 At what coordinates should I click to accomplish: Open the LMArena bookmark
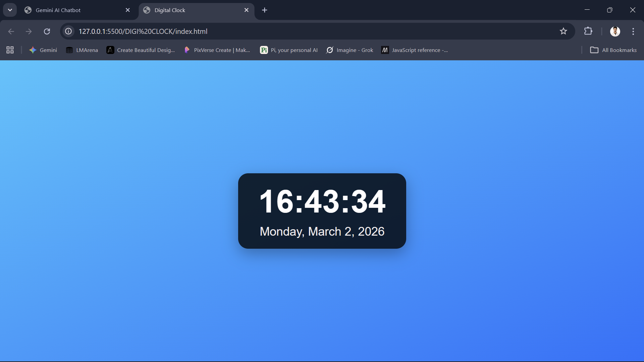[82, 50]
